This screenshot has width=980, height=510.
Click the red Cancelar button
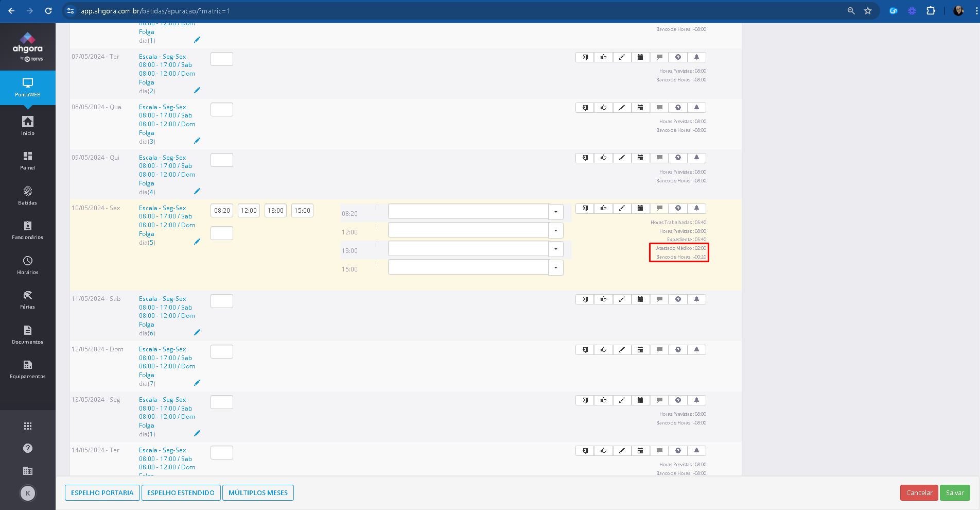coord(919,492)
